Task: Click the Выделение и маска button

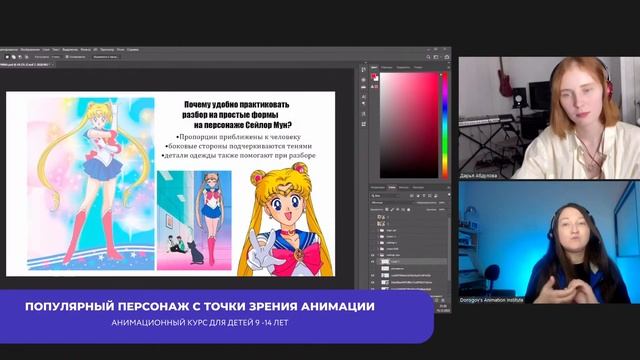Action: tap(106, 57)
